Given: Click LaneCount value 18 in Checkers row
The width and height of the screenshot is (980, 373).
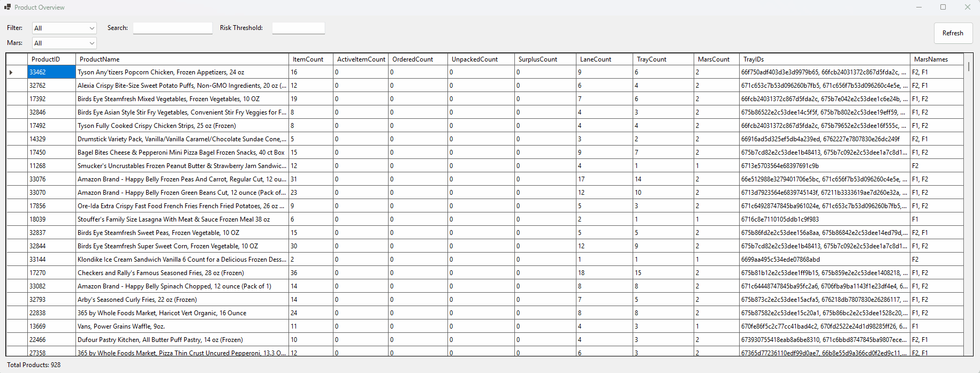Looking at the screenshot, I should (x=604, y=273).
